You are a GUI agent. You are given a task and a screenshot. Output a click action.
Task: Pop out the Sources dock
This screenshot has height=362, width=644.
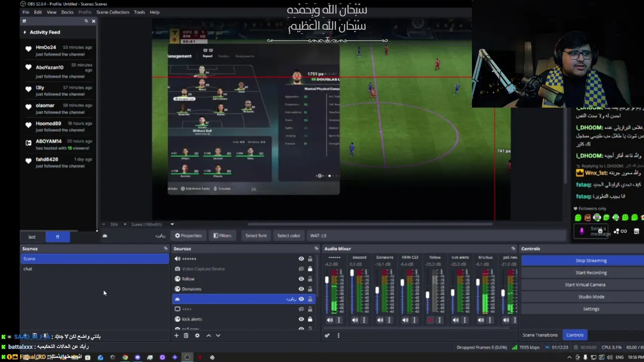tap(316, 248)
